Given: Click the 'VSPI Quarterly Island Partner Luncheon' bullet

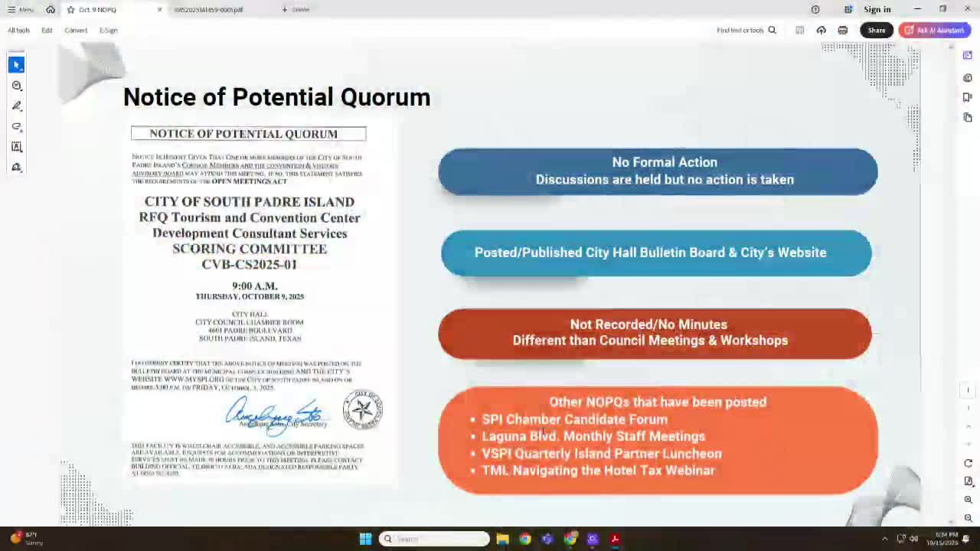Looking at the screenshot, I should pos(602,454).
